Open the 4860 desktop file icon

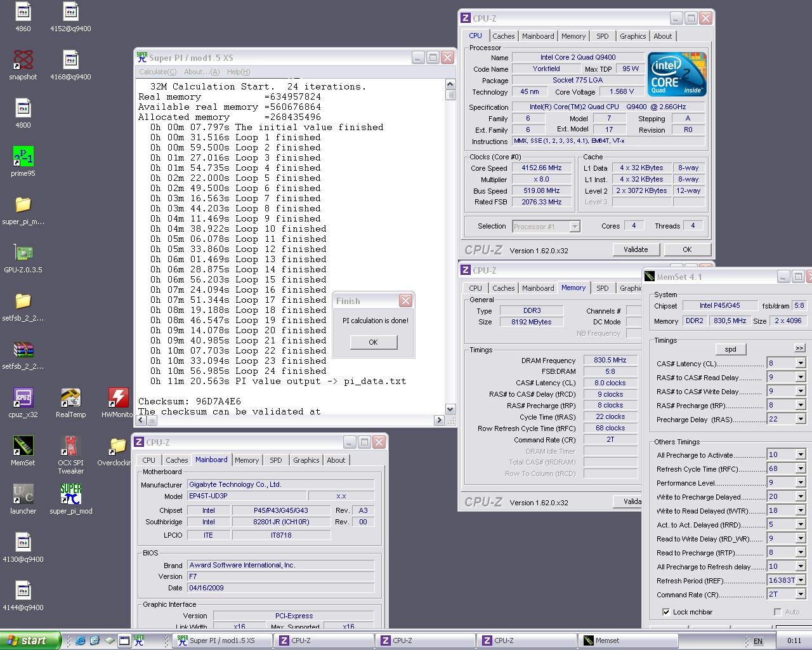click(x=23, y=13)
